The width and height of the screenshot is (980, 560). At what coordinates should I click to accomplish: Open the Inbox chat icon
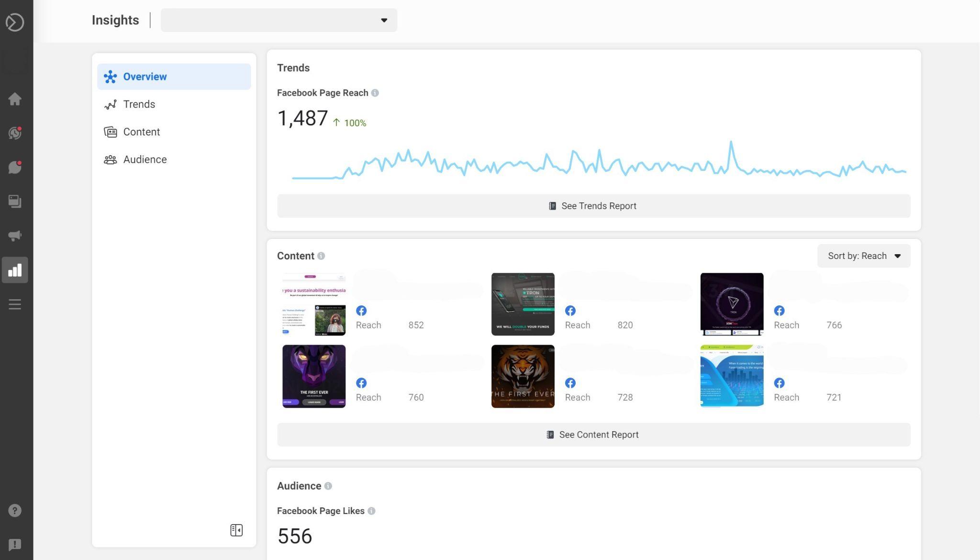[15, 167]
